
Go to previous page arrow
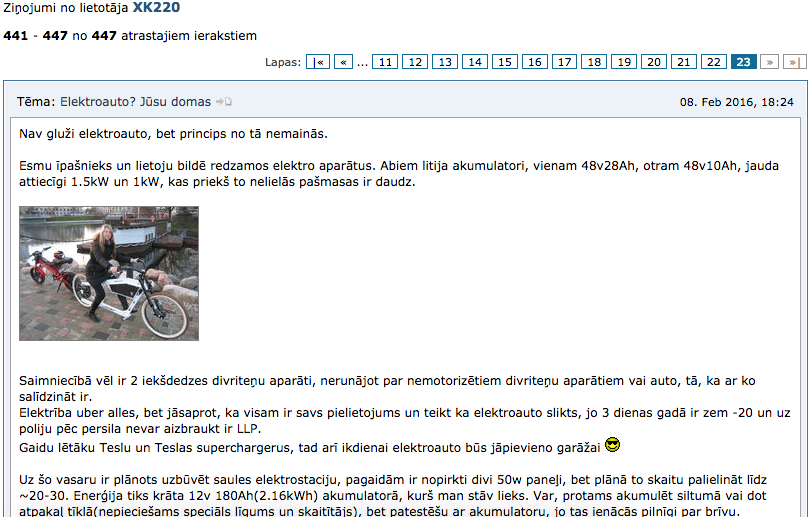pyautogui.click(x=343, y=62)
